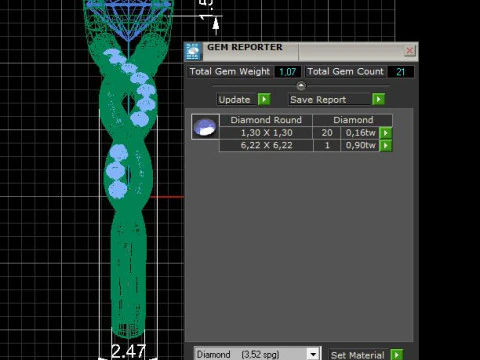Click the material dropdown arrow button
This screenshot has height=360, width=480.
(x=313, y=354)
